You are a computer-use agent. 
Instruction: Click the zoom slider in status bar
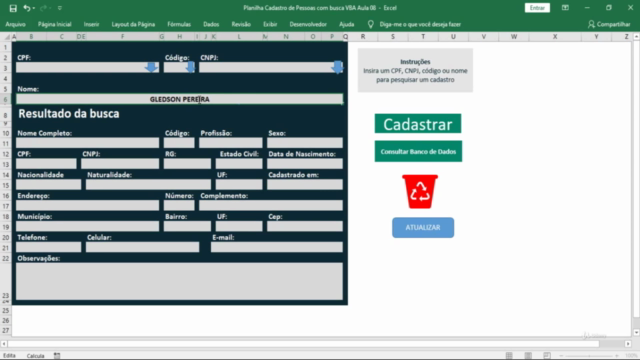coord(589,356)
